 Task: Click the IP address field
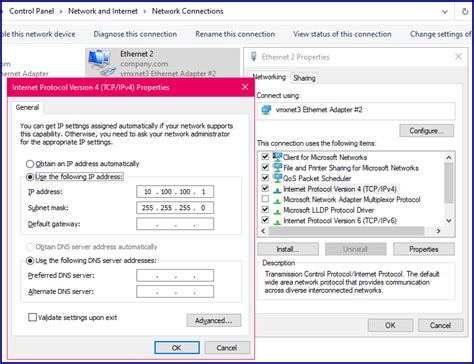pos(175,192)
